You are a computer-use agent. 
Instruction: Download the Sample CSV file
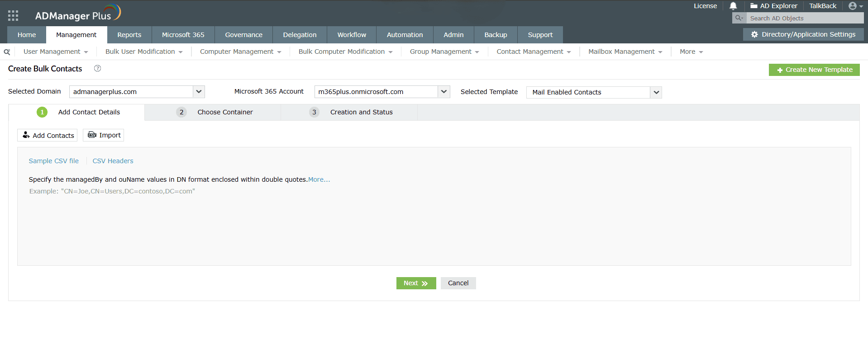pos(54,161)
